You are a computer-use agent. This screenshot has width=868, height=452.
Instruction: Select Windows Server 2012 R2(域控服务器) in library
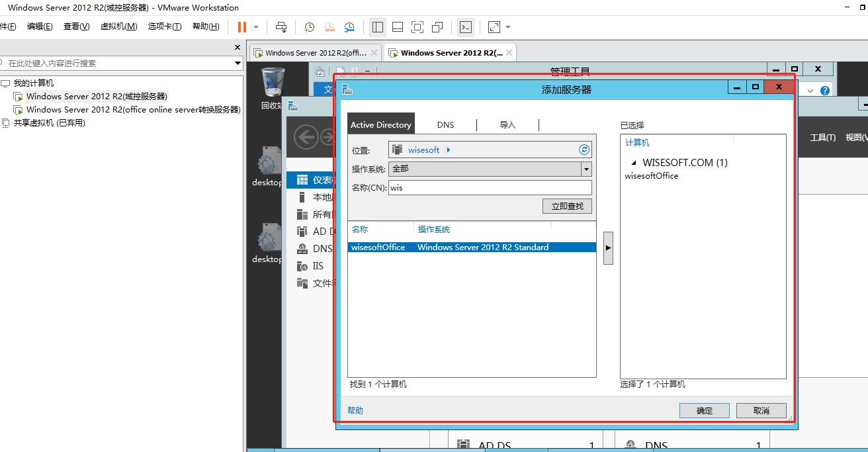coord(97,97)
